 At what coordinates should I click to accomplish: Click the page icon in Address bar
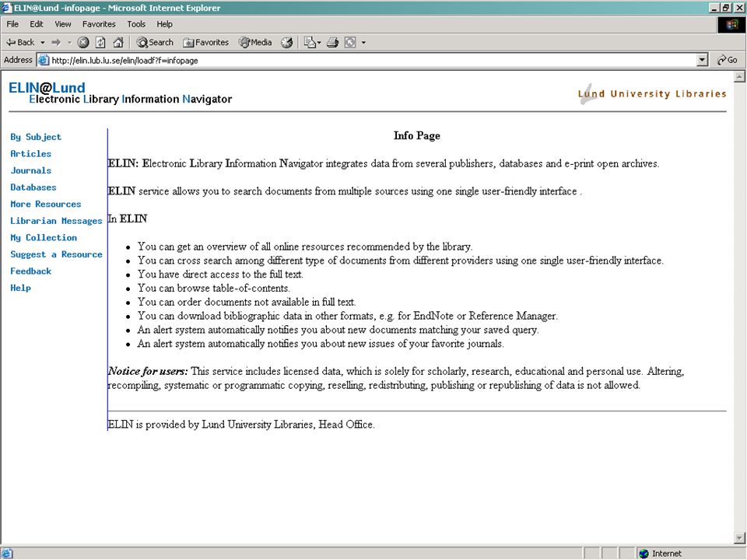44,60
